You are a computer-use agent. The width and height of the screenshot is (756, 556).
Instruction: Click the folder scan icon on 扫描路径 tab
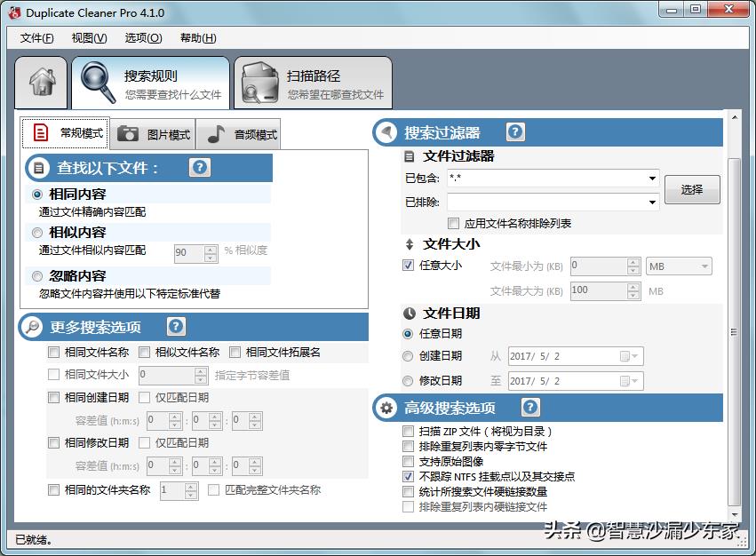click(x=260, y=83)
